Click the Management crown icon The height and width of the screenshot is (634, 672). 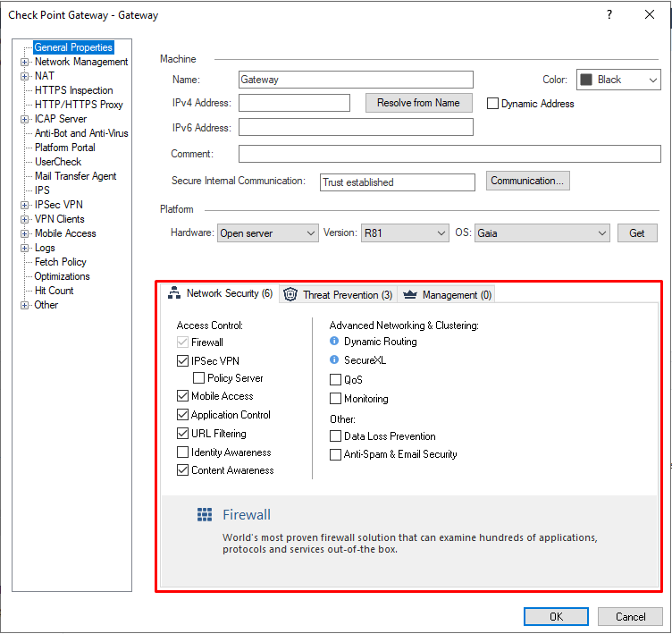point(410,294)
